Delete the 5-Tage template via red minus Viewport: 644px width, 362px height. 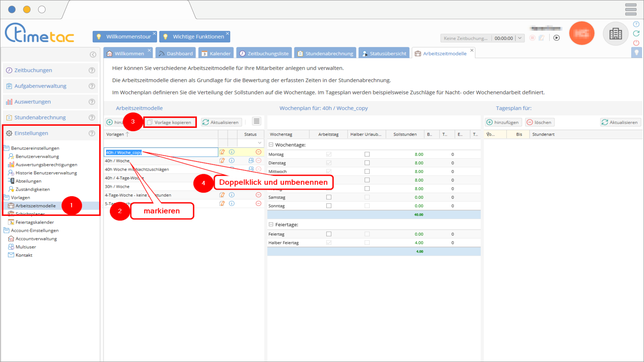(258, 203)
